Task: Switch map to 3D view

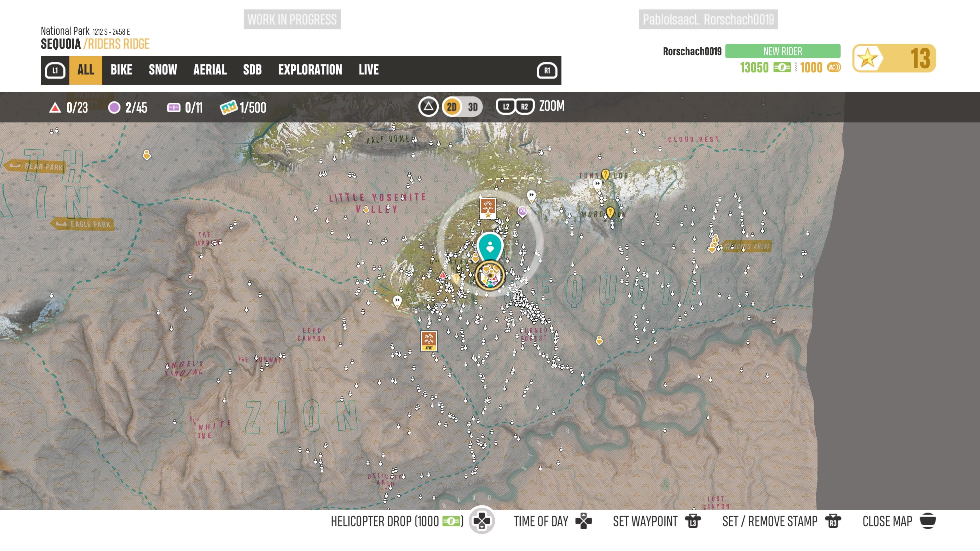Action: [472, 107]
